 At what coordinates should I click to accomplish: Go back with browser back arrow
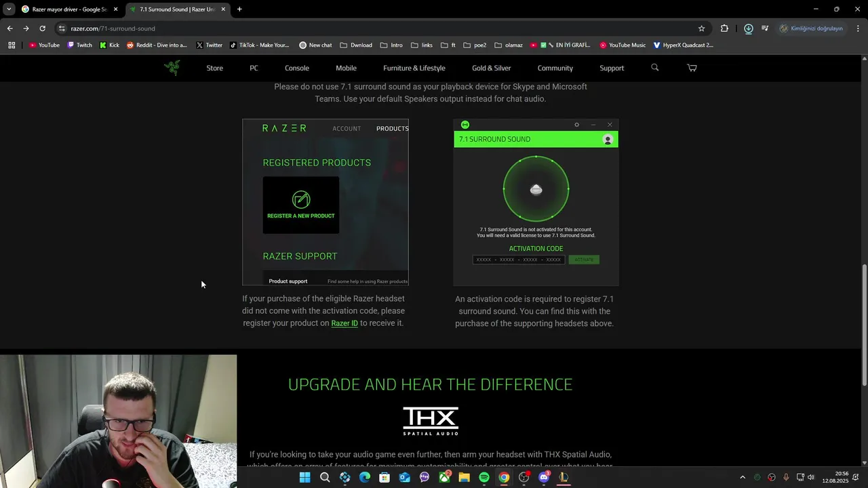point(9,28)
